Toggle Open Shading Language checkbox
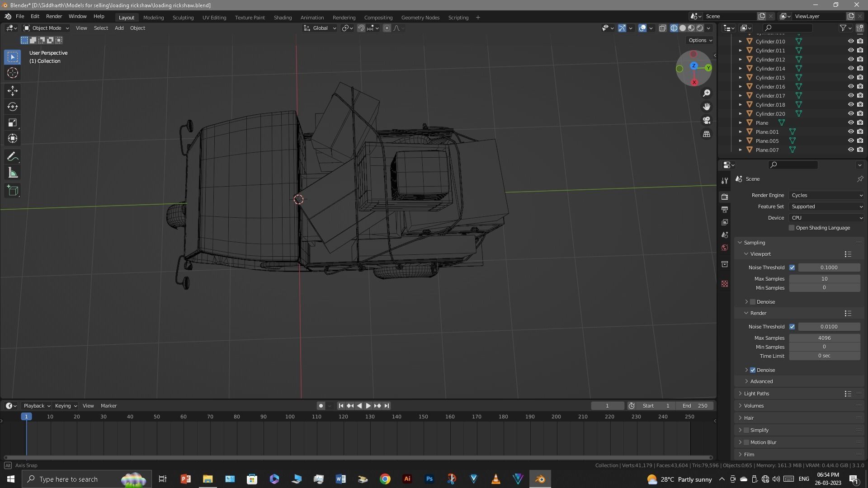This screenshot has width=868, height=488. (x=792, y=228)
